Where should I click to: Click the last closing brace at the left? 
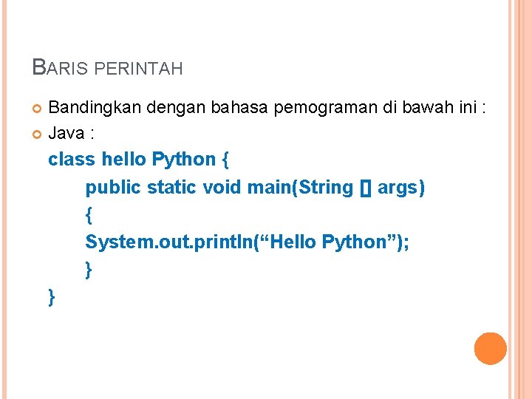click(52, 297)
